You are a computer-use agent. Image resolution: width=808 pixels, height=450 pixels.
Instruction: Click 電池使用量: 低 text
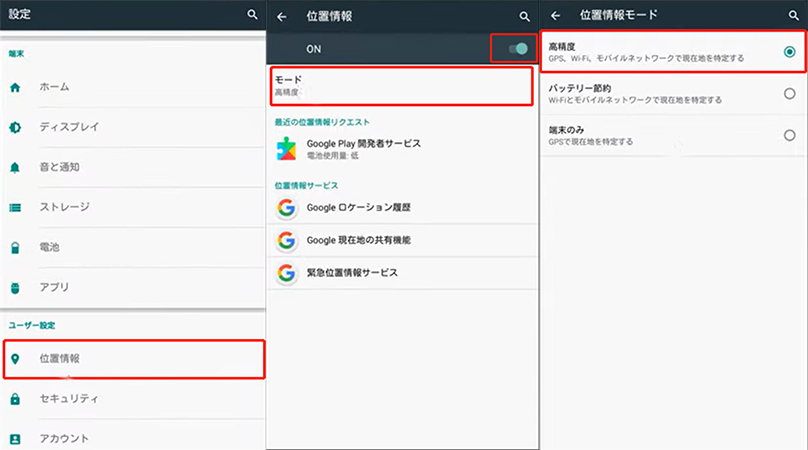point(332,156)
